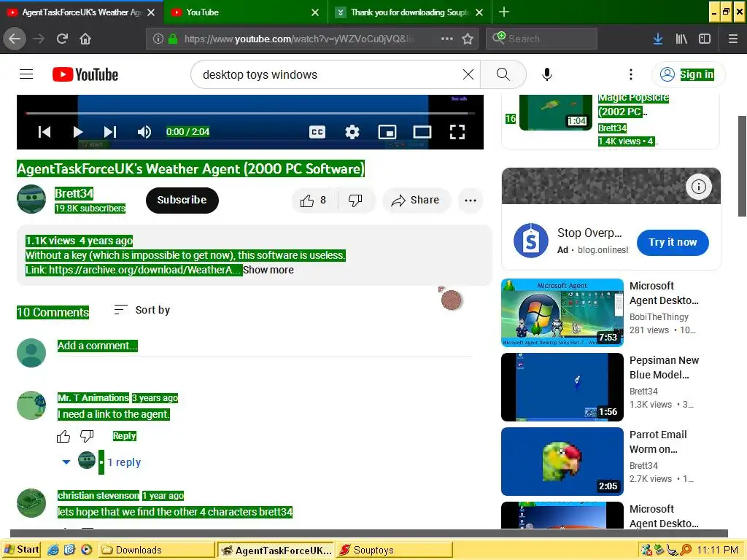Open a new browser tab
This screenshot has width=747, height=560.
coord(504,12)
